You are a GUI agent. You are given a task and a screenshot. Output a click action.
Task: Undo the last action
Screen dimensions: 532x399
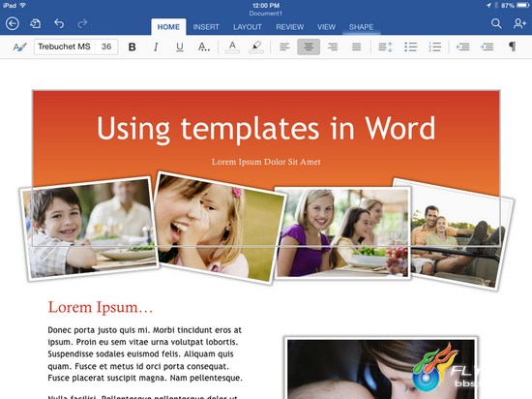[59, 23]
